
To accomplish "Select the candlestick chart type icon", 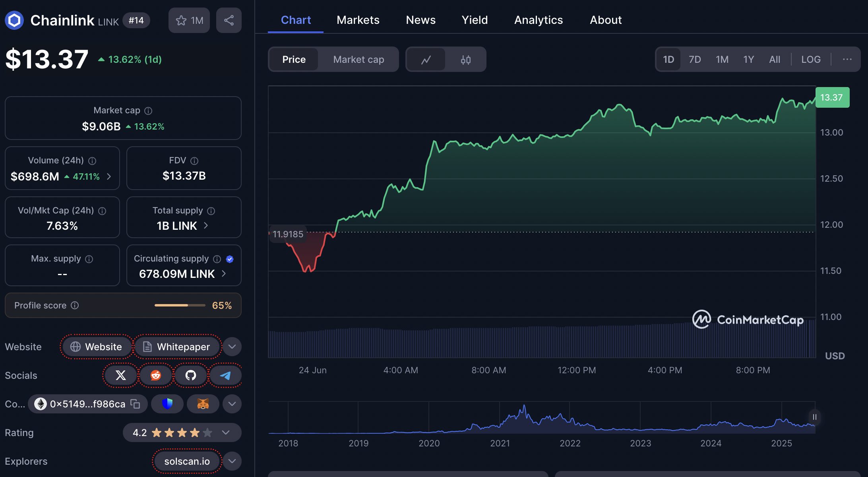I will click(x=466, y=60).
